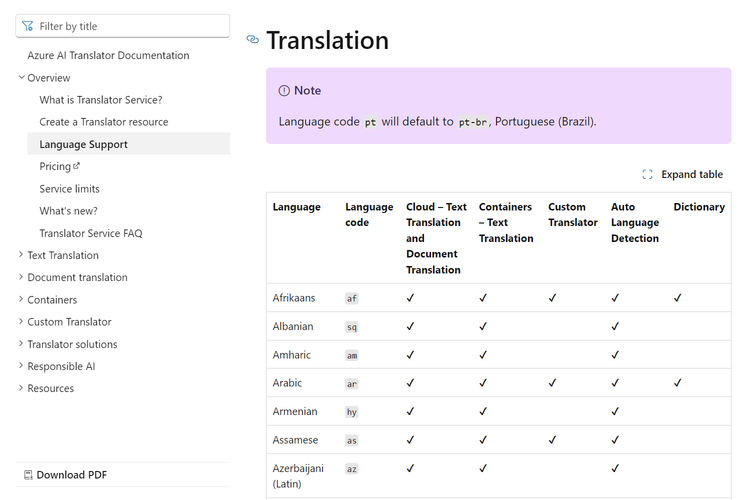This screenshot has width=750, height=500.
Task: Go to Service limits page
Action: pos(69,189)
